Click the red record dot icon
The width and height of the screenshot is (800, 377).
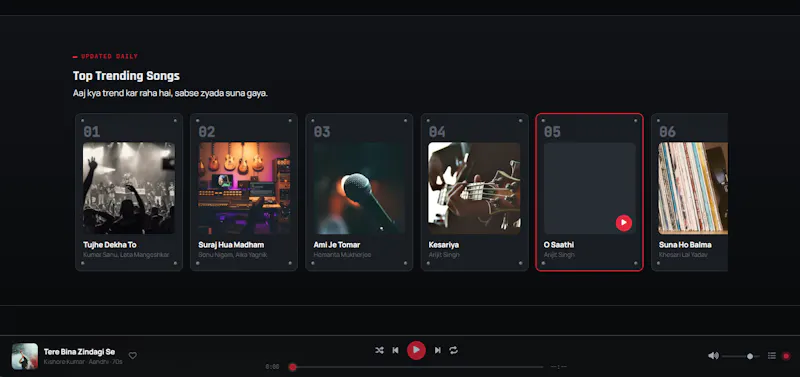tap(786, 356)
